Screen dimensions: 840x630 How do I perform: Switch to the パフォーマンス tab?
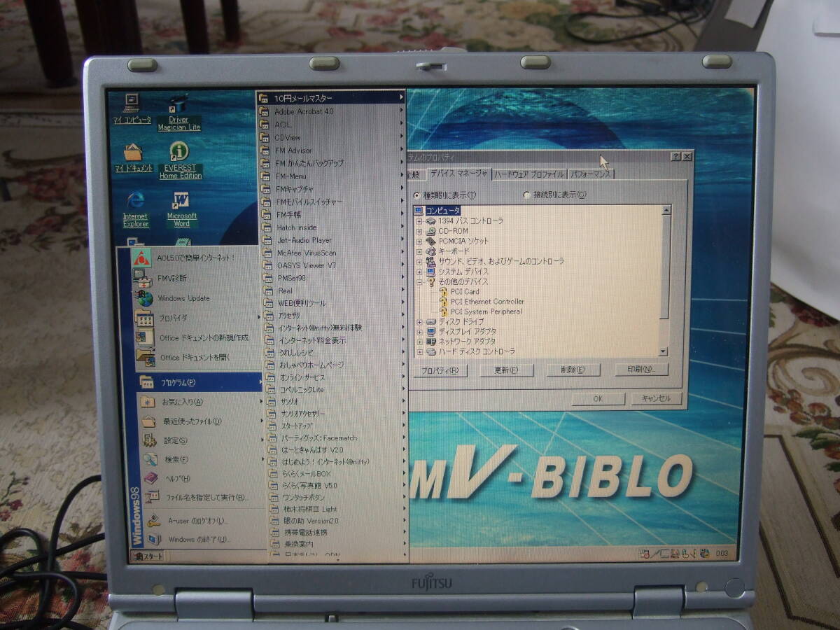(x=590, y=174)
